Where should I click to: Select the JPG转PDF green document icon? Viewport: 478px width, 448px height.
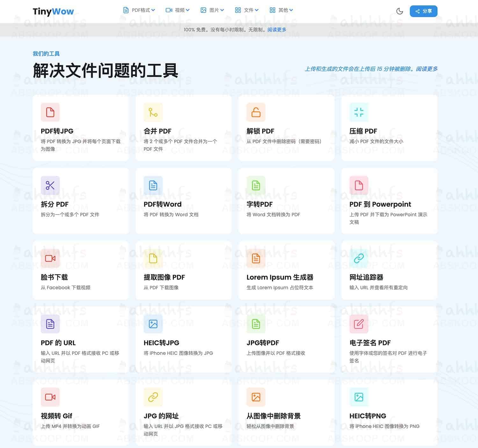coord(256,324)
